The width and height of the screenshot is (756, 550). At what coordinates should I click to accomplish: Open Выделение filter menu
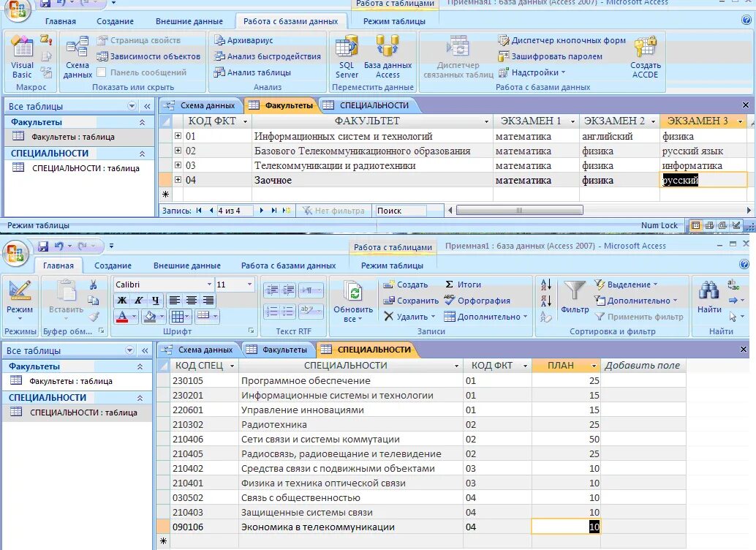[x=627, y=285]
